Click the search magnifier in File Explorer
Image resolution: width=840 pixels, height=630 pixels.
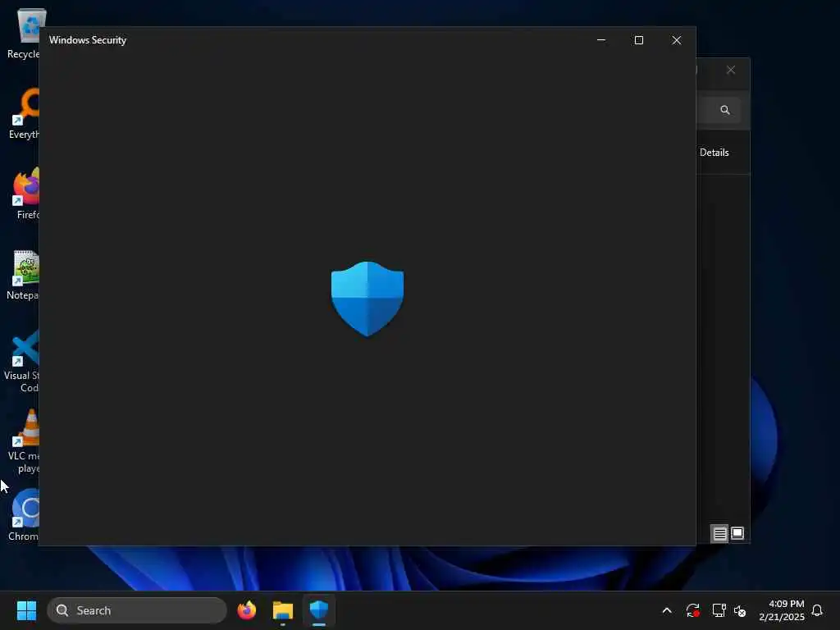point(725,110)
